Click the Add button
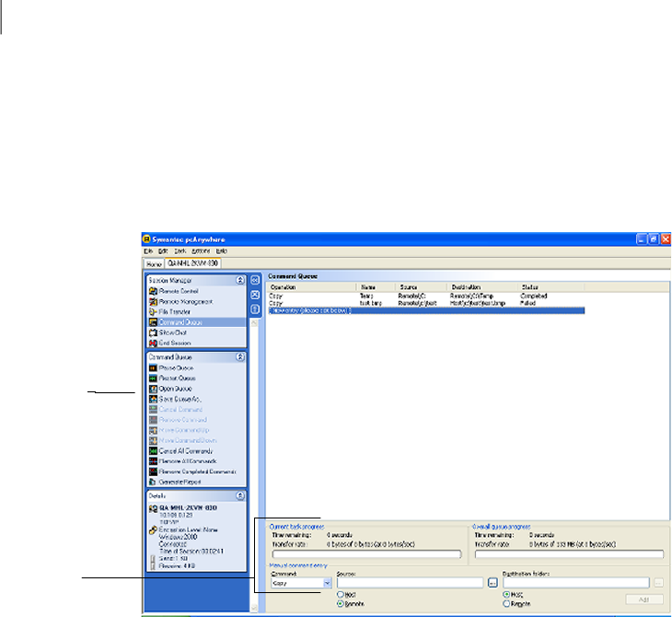The width and height of the screenshot is (672, 617). [x=644, y=600]
